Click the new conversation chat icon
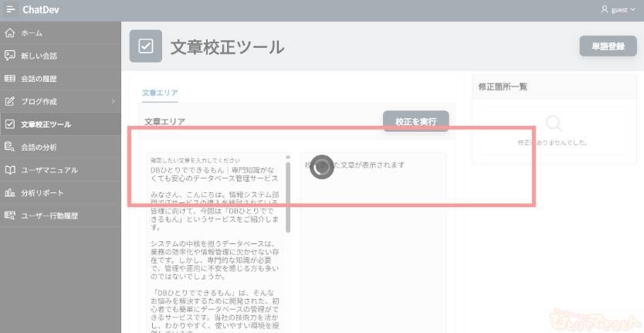Screen dimensions: 644x333 click(x=10, y=56)
